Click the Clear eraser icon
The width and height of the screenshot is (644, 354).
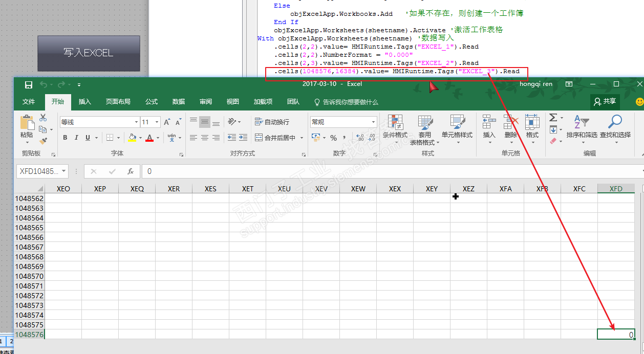[x=553, y=141]
